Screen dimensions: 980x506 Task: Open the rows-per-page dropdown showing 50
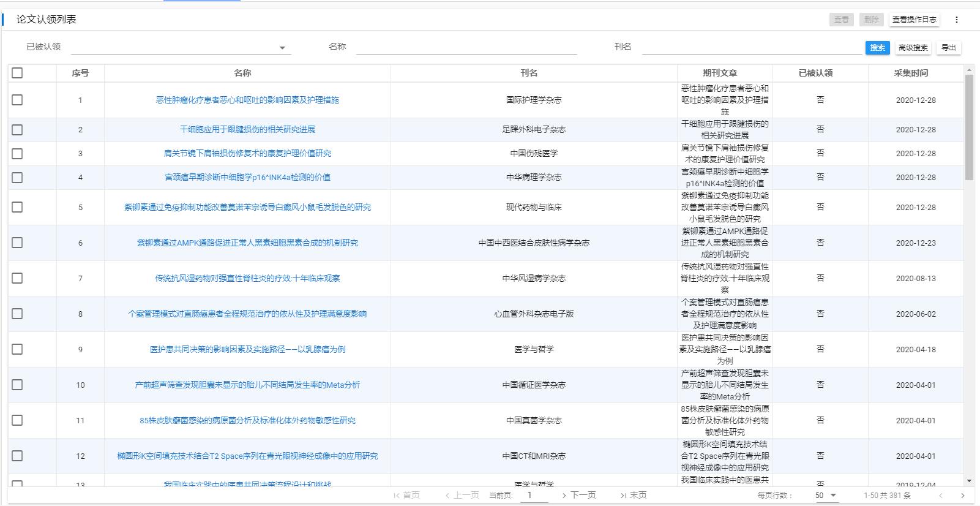click(826, 495)
